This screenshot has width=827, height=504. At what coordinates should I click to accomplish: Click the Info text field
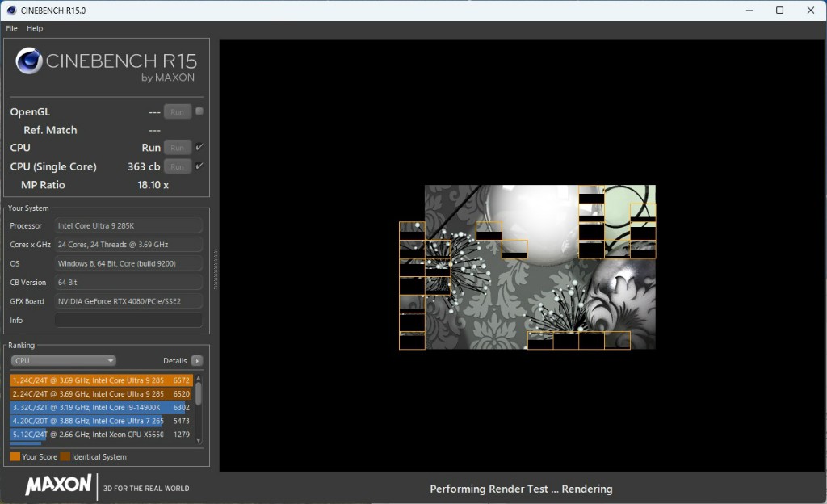point(128,321)
